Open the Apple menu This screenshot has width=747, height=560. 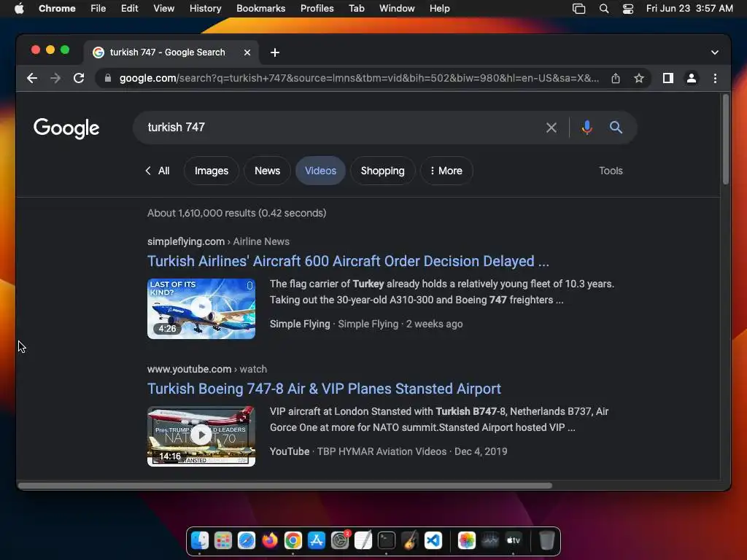coord(19,8)
